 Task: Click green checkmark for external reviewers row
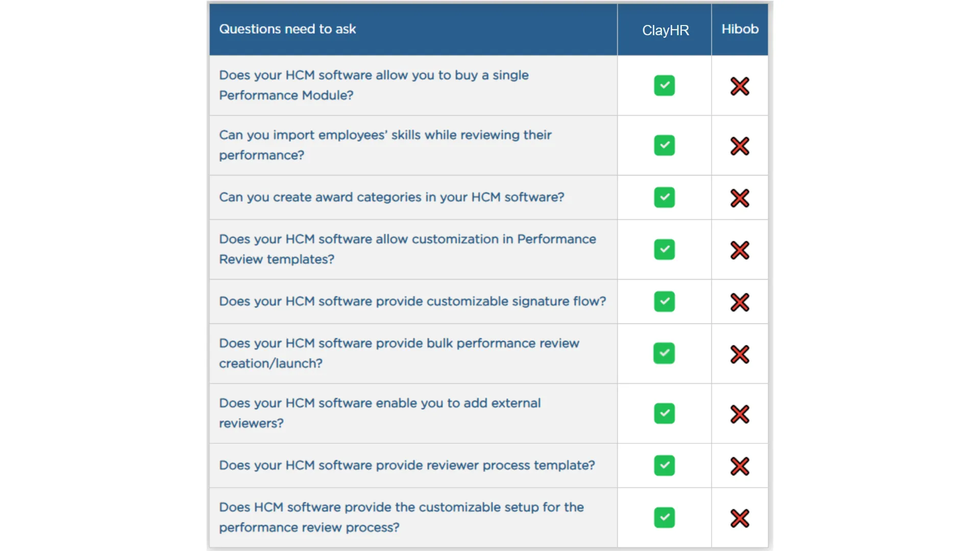(x=664, y=413)
